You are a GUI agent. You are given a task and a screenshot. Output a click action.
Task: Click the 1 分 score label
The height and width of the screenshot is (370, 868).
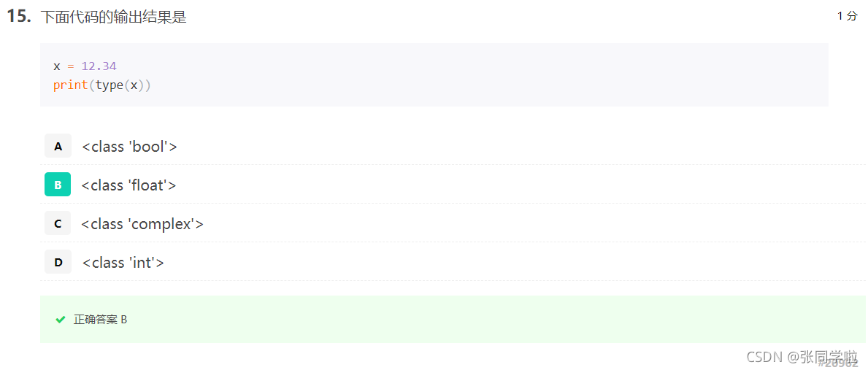tap(847, 16)
